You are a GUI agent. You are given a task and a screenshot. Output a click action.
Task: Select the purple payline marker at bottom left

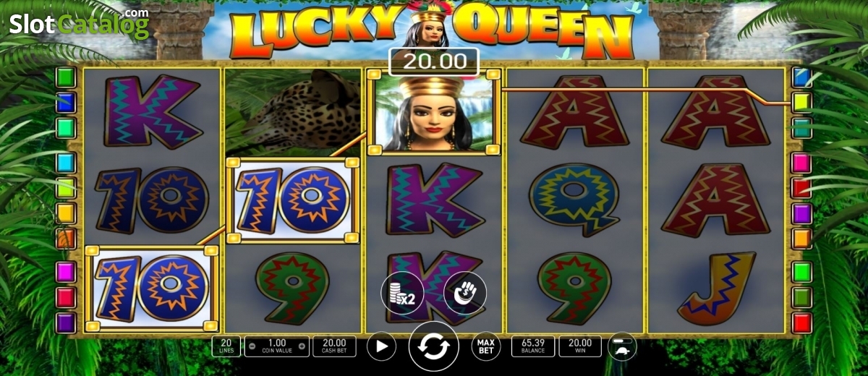tap(67, 322)
